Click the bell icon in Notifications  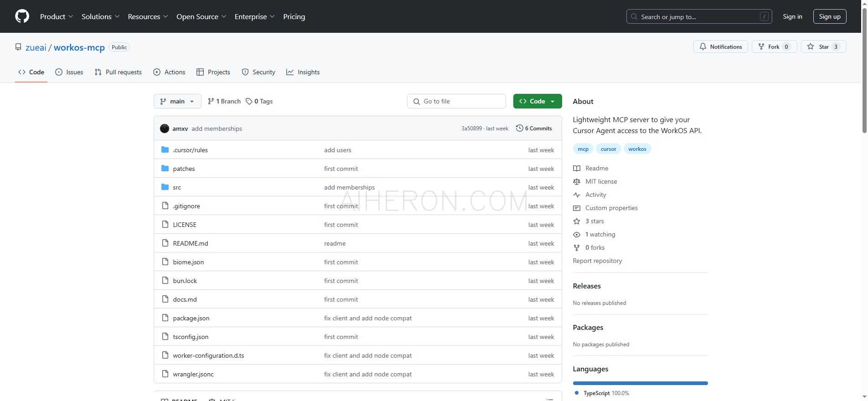tap(703, 46)
